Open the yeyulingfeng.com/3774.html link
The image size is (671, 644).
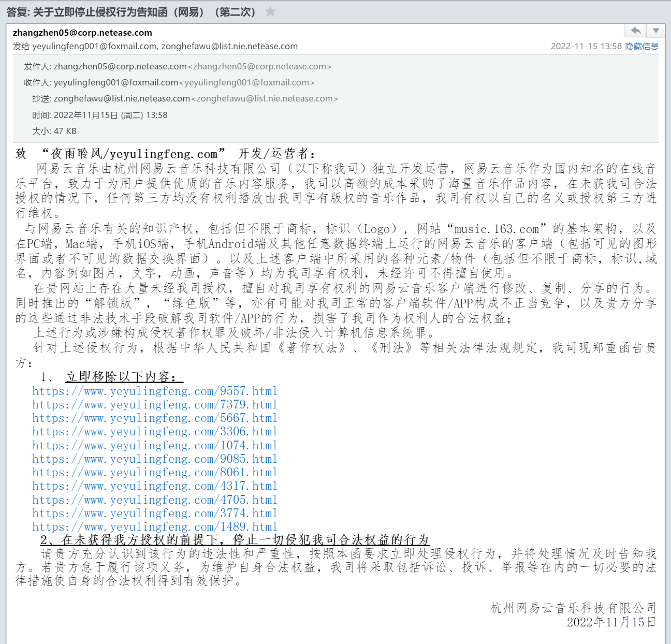tap(155, 514)
